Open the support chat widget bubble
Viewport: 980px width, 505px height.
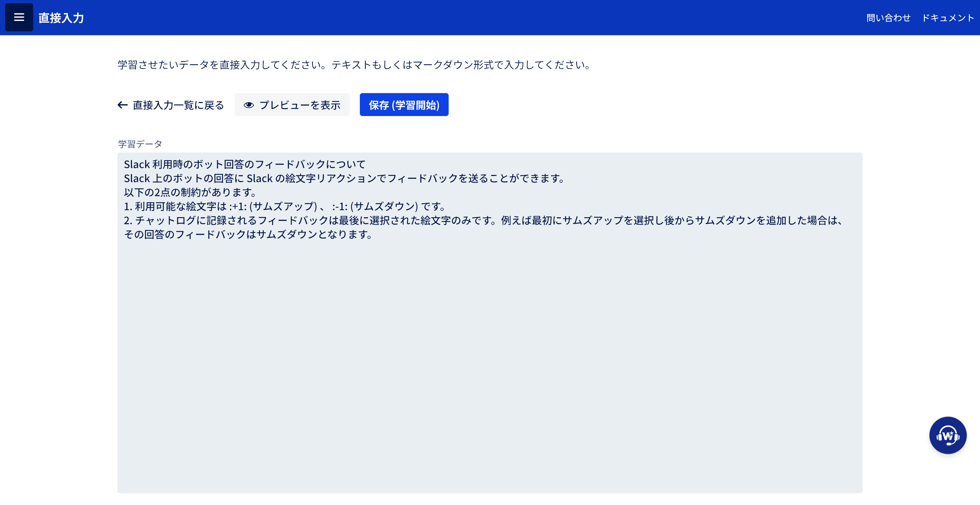point(947,435)
